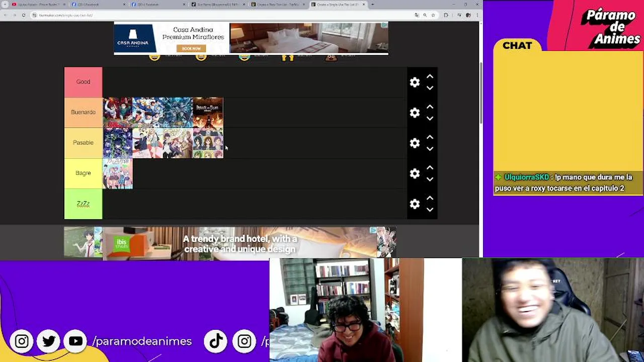The width and height of the screenshot is (644, 362).
Task: Open the Casa Andina hotel room ad image
Action: click(x=308, y=38)
